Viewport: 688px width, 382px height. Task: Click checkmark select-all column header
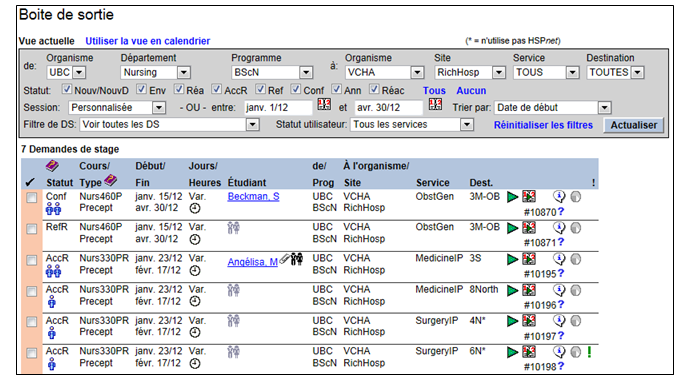(x=30, y=182)
